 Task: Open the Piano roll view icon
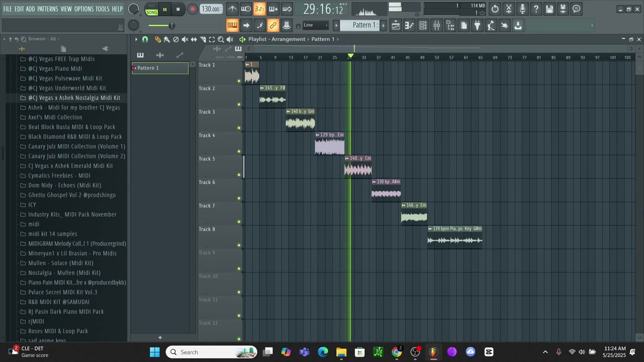pos(409,25)
